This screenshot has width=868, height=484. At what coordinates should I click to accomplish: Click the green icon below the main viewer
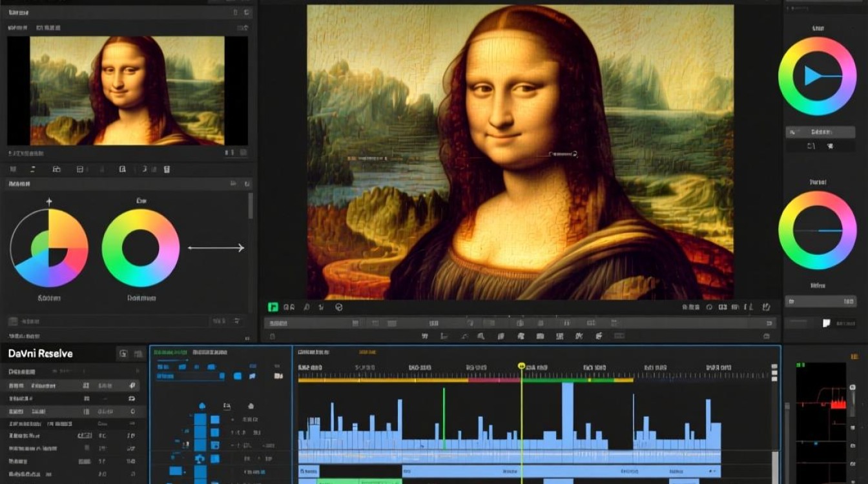tap(273, 307)
